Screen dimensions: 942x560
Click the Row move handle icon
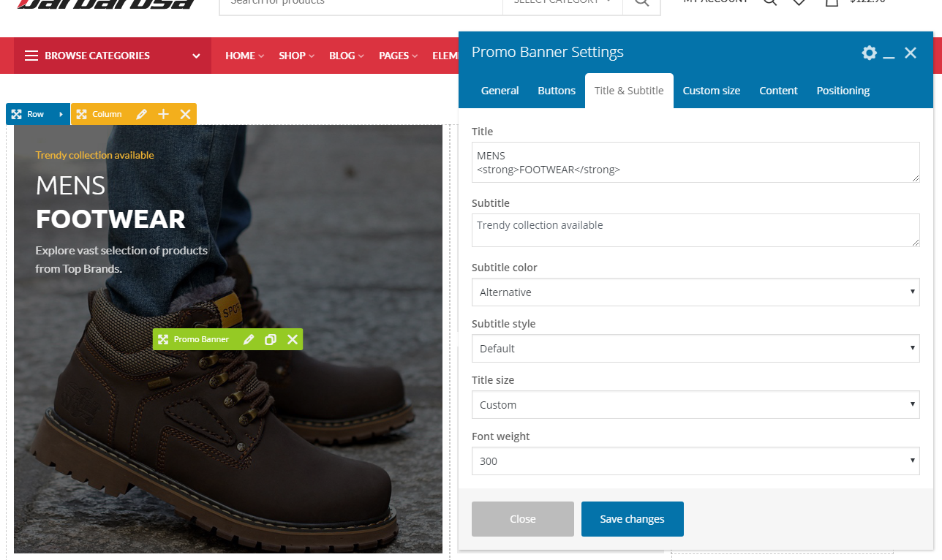click(x=16, y=114)
